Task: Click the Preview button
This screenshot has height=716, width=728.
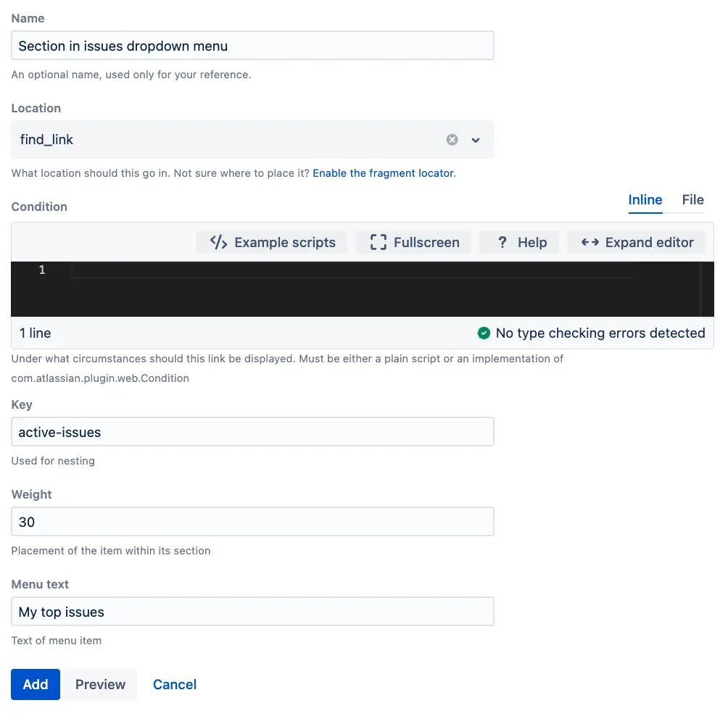Action: (100, 684)
